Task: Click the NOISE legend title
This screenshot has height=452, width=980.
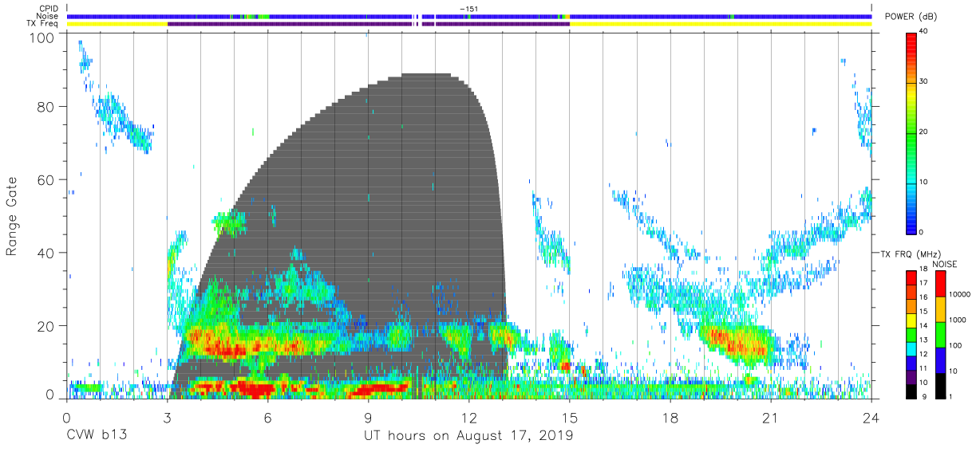Action: [946, 264]
